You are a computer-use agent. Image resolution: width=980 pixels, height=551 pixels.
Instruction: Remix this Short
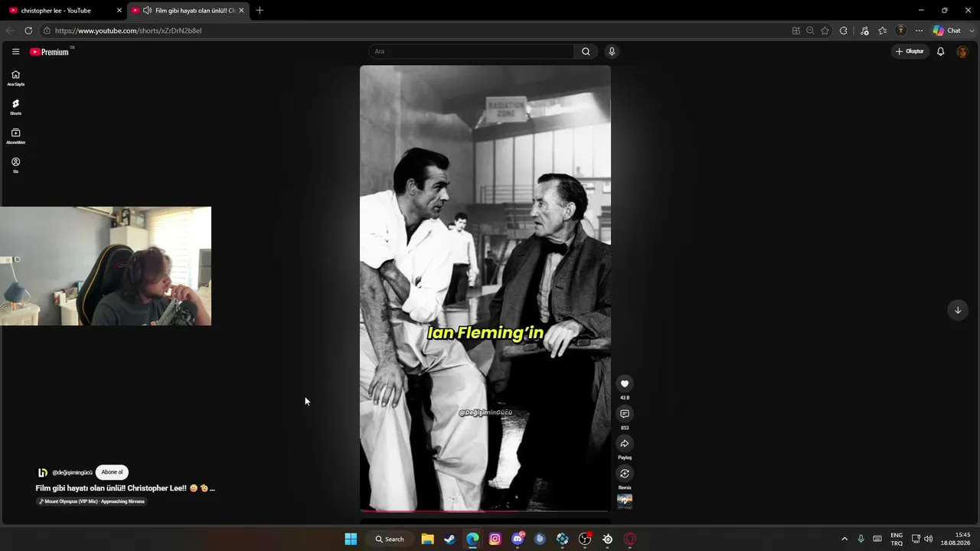pos(625,473)
